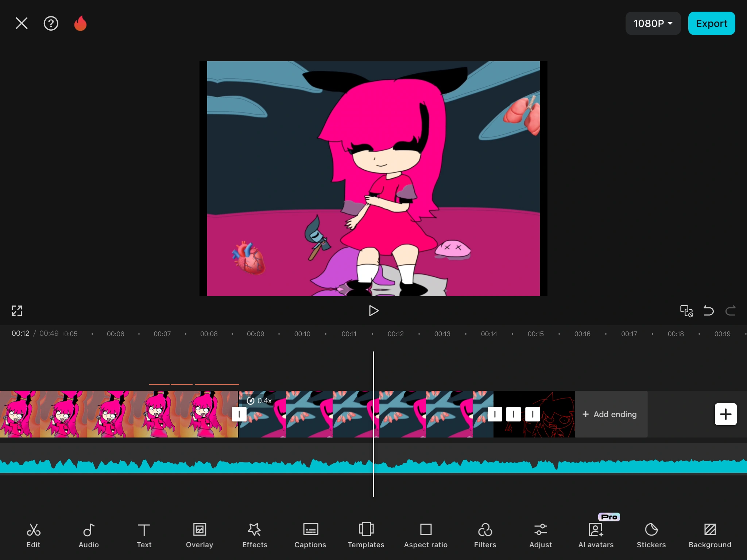Image resolution: width=747 pixels, height=560 pixels.
Task: Open the help question mark
Action: 51,23
